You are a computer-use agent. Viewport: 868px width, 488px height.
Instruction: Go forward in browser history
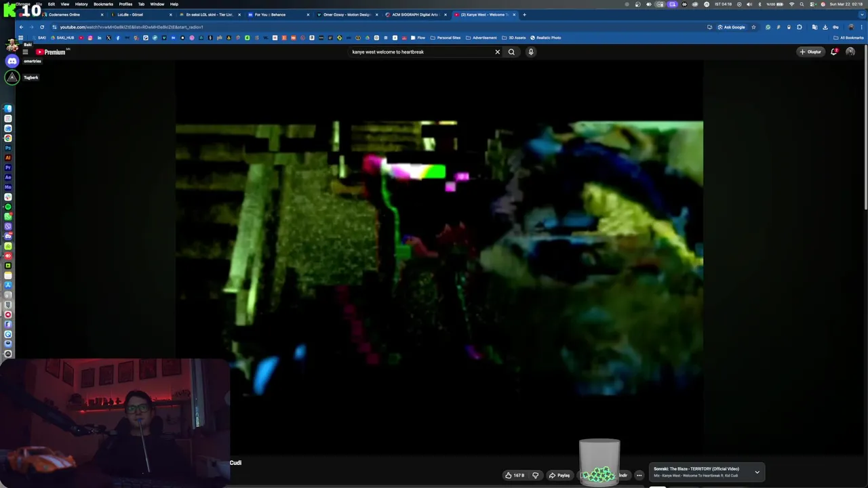pyautogui.click(x=31, y=27)
